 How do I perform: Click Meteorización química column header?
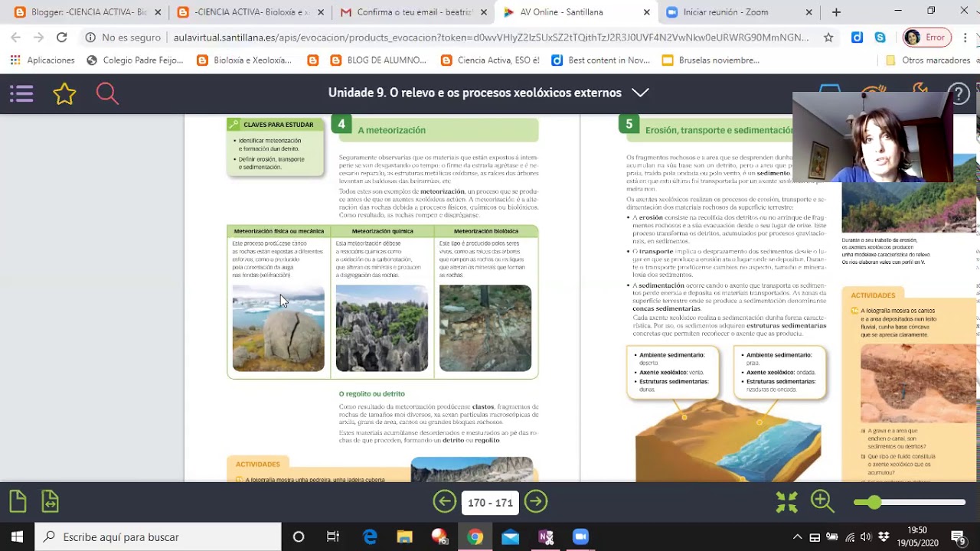click(382, 231)
